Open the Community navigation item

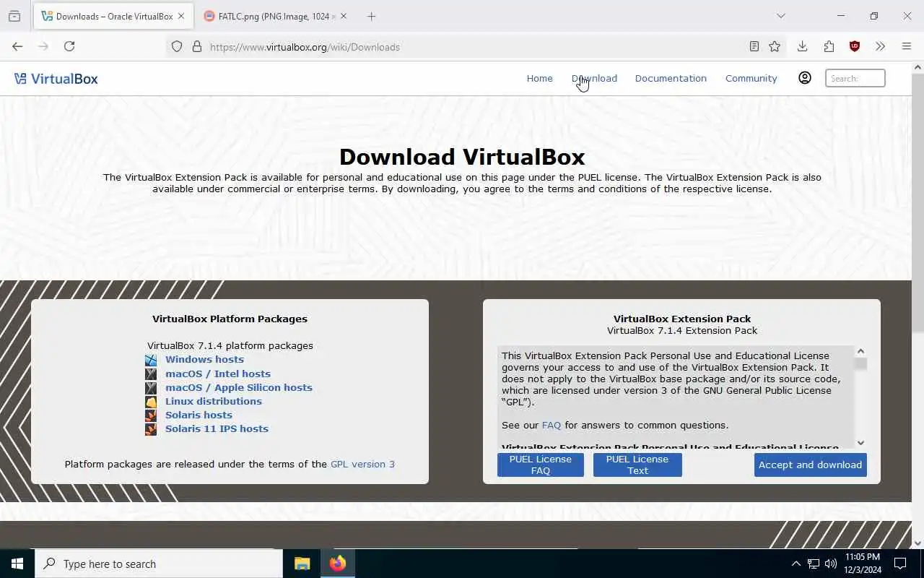[x=751, y=78]
